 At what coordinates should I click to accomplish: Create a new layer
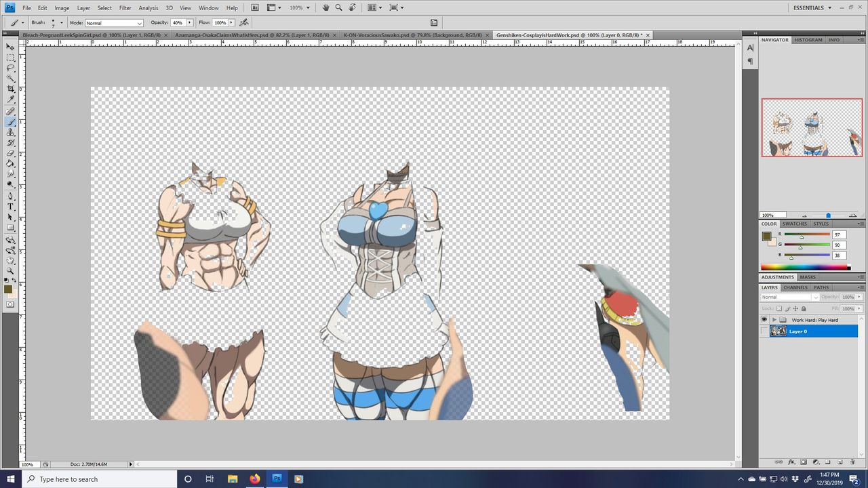[840, 462]
